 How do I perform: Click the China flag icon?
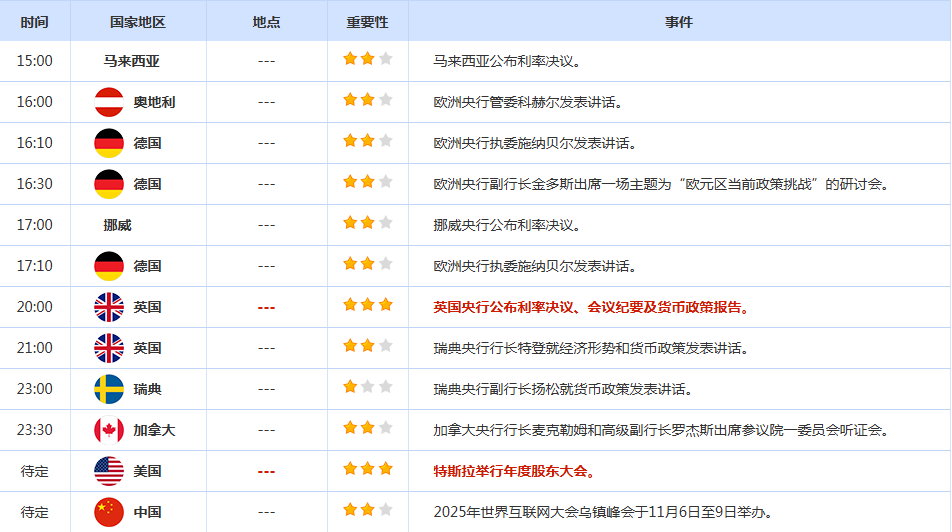pos(108,512)
